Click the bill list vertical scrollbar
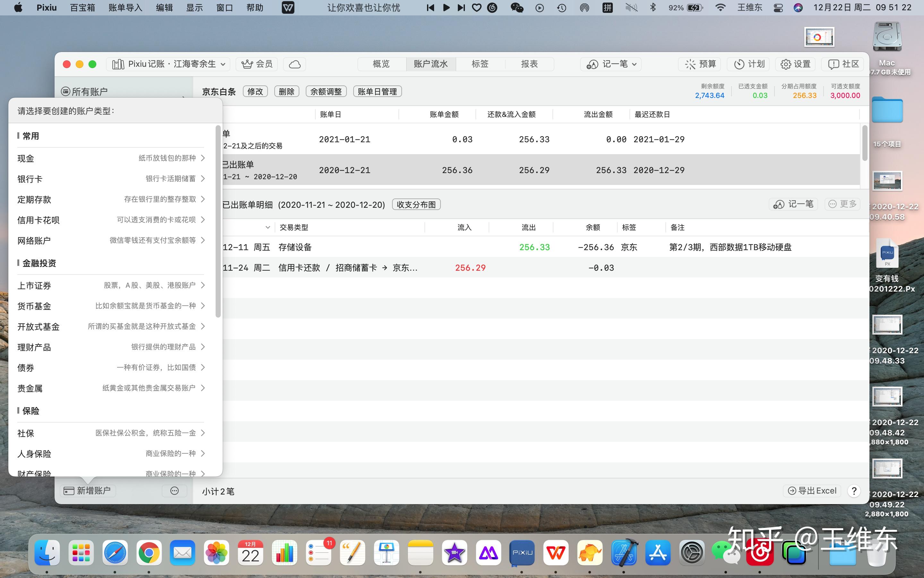Screen dimensions: 924x578 point(864,143)
